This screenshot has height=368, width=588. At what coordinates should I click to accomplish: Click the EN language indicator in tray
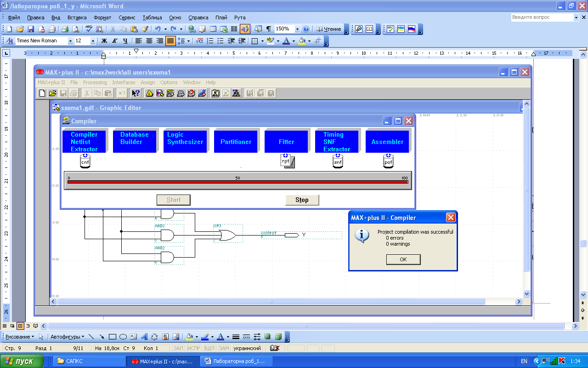click(x=524, y=362)
